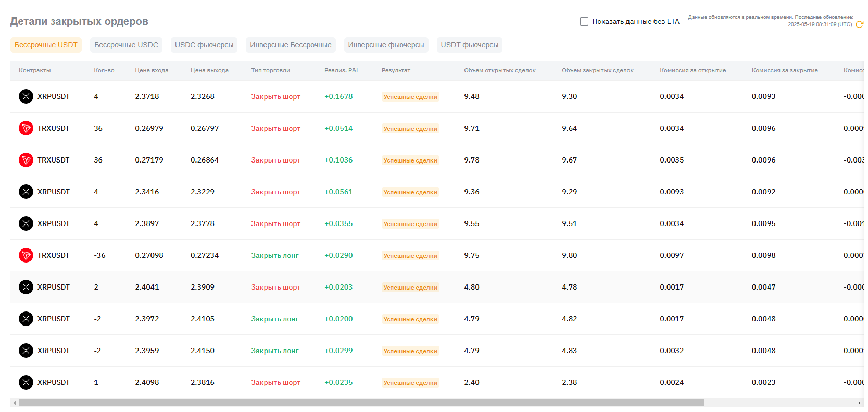Click the horizontal scrollbar's left arrow

coord(15,403)
